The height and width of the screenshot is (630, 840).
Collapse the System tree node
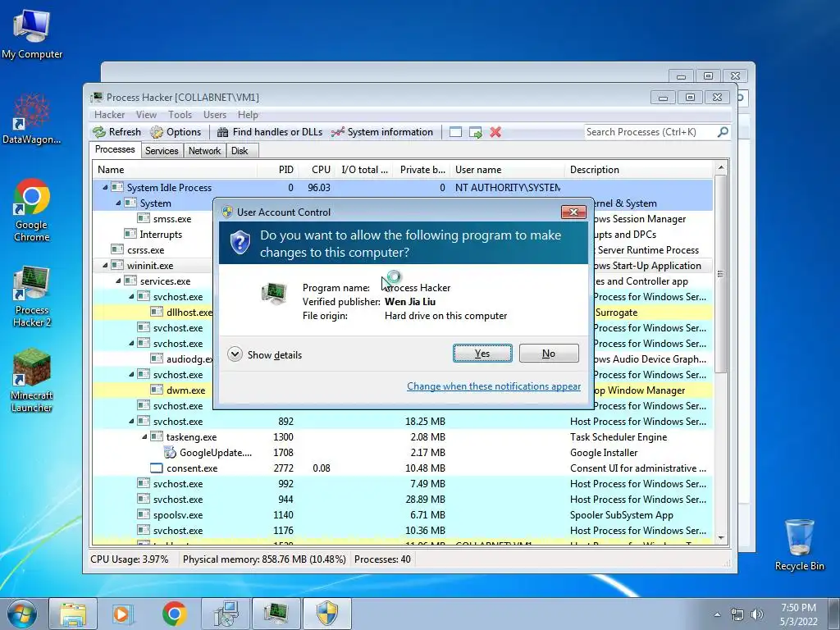(x=118, y=203)
